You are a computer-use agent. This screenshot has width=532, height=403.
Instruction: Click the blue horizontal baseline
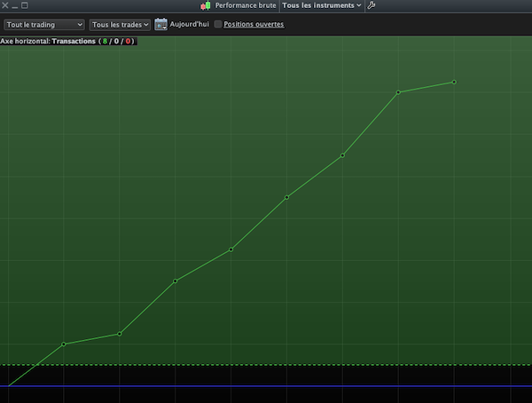266,386
